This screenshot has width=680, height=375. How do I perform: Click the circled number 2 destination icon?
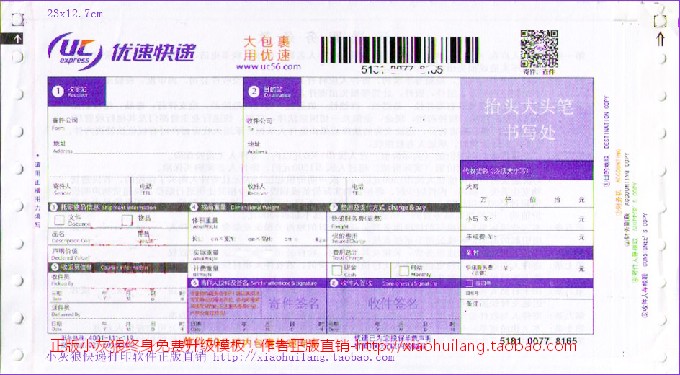click(x=254, y=92)
